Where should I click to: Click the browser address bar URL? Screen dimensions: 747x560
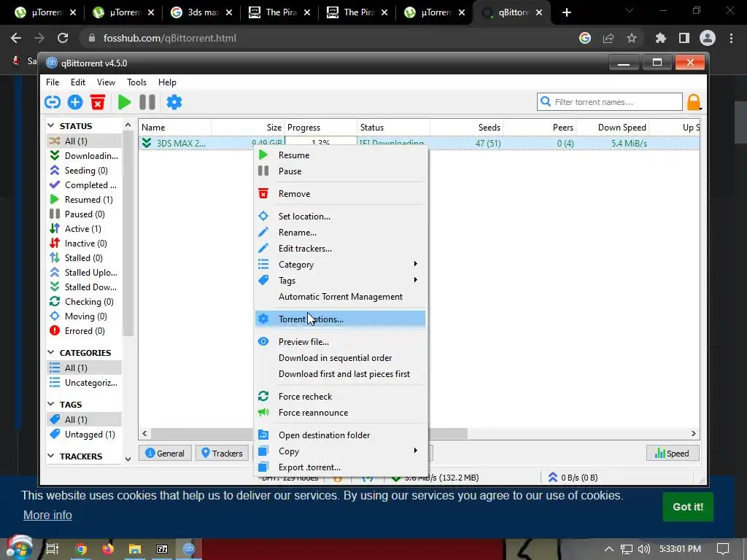pos(169,38)
